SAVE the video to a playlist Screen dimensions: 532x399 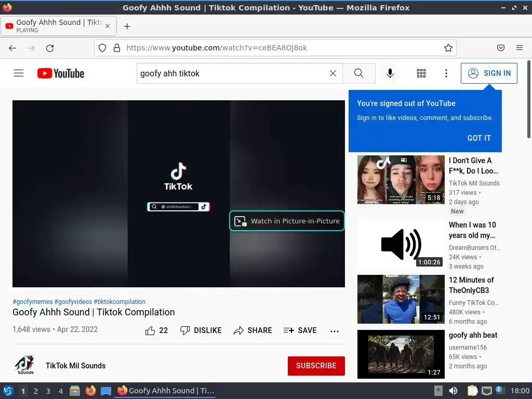point(300,330)
